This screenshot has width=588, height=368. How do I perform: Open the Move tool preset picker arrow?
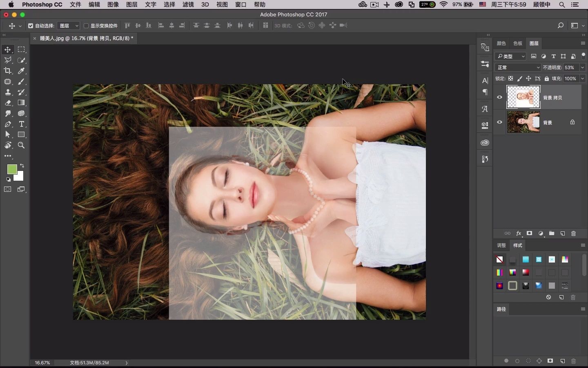20,26
